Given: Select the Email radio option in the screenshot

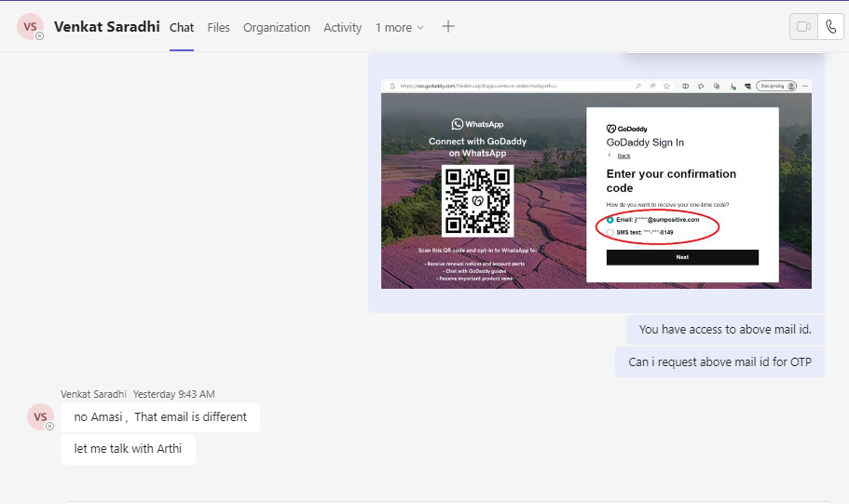Looking at the screenshot, I should pos(610,220).
